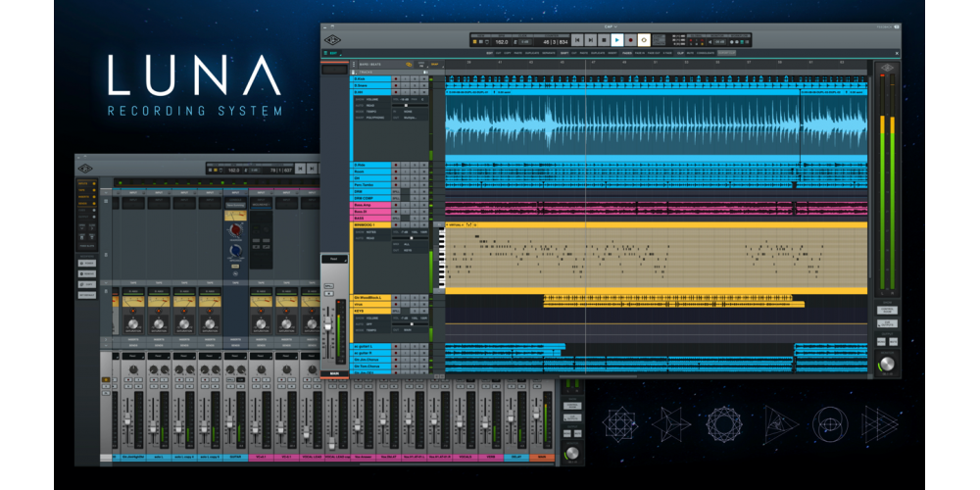The image size is (980, 490).
Task: Click the link icon beside BARS/BEATS
Action: tap(409, 65)
